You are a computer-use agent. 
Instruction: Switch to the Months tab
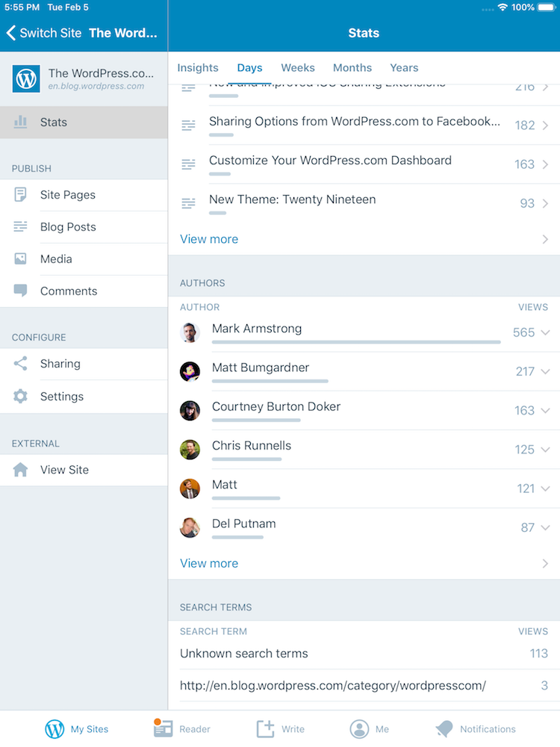pos(352,68)
